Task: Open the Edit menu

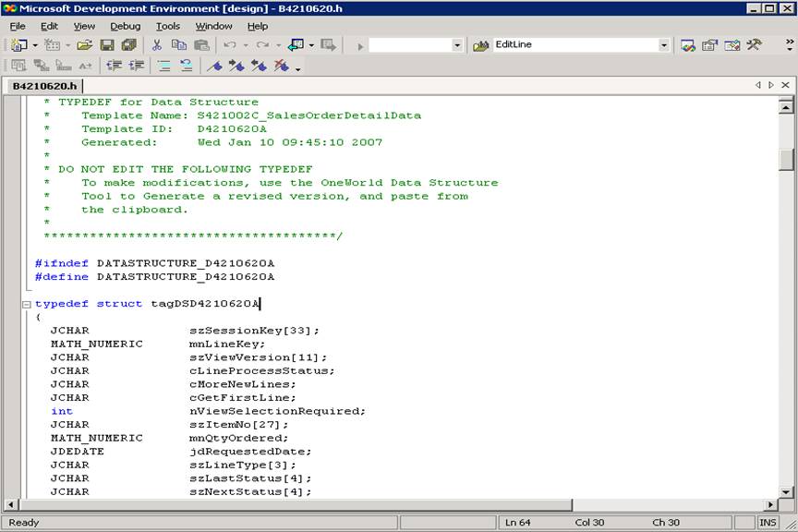Action: click(49, 26)
